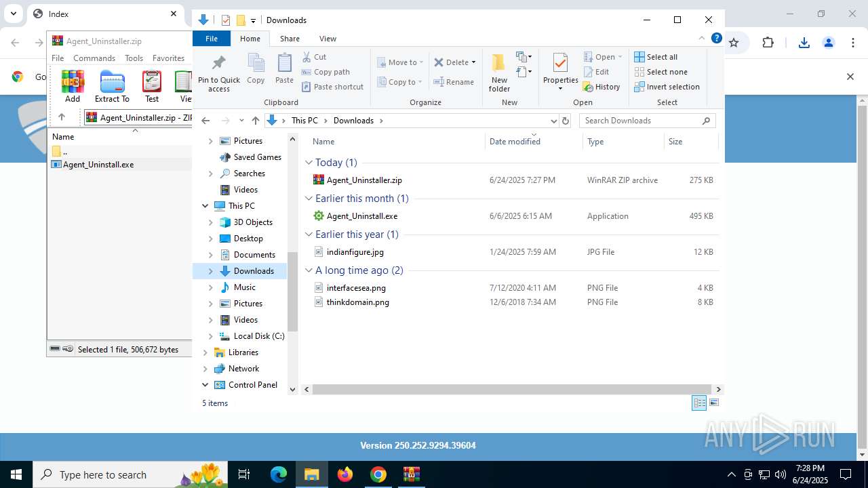Viewport: 868px width, 488px height.
Task: Open Microsoft Edge from taskbar
Action: tap(279, 474)
